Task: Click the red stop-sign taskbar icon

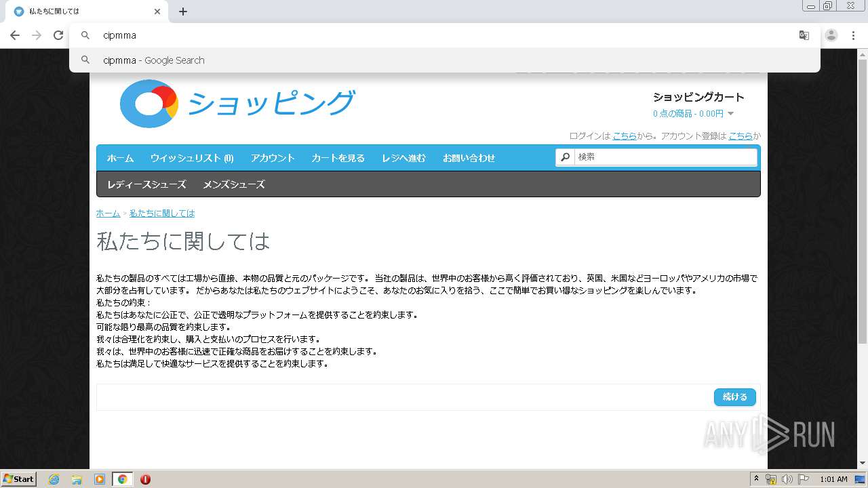Action: coord(145,479)
